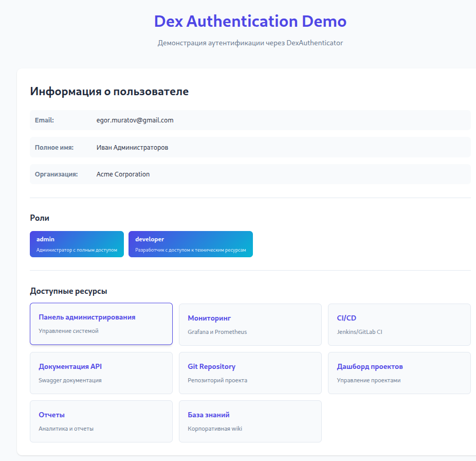Click the DexAuthenticator subtitle text under the title
Screen dimensions: 476x461
point(250,43)
